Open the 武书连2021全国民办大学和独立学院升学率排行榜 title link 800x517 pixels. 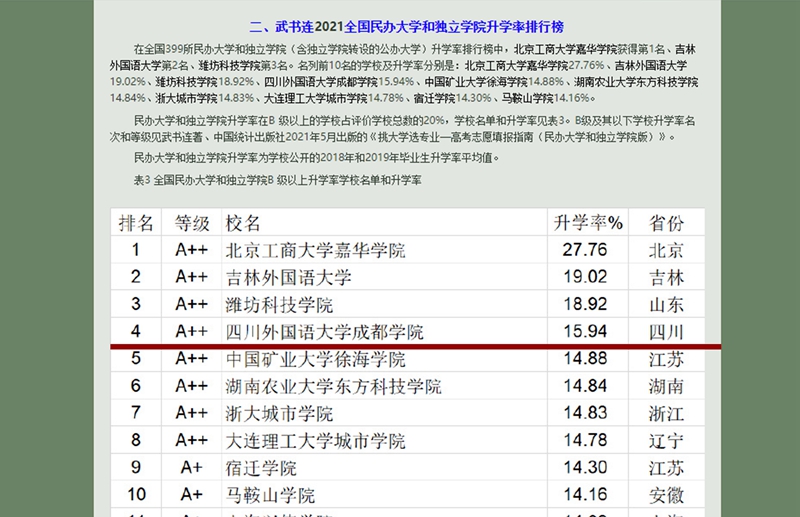[412, 27]
